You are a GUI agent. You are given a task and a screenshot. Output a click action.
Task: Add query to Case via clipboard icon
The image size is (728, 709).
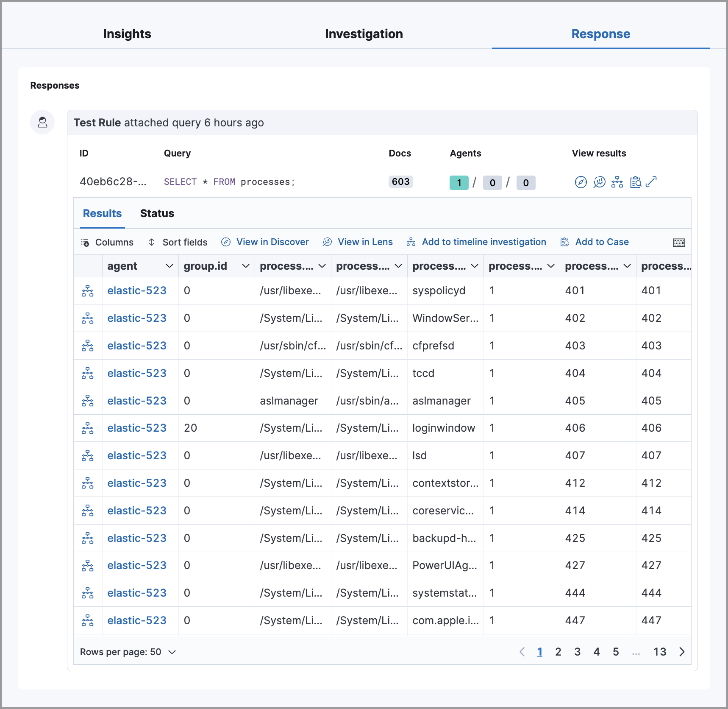(x=636, y=182)
